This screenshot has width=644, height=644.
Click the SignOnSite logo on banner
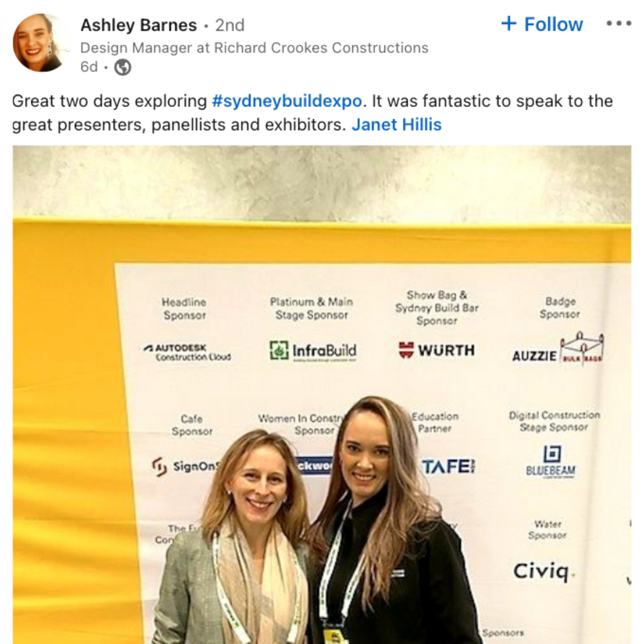tap(186, 467)
